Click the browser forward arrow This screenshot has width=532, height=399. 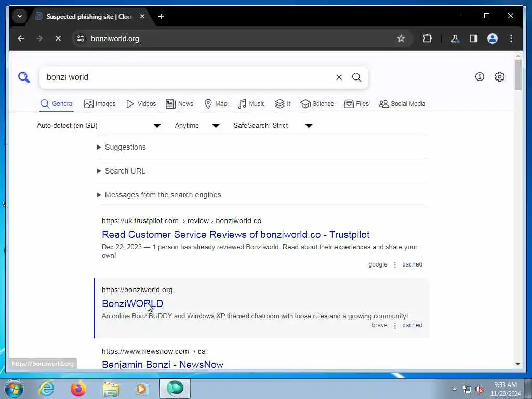pos(39,38)
